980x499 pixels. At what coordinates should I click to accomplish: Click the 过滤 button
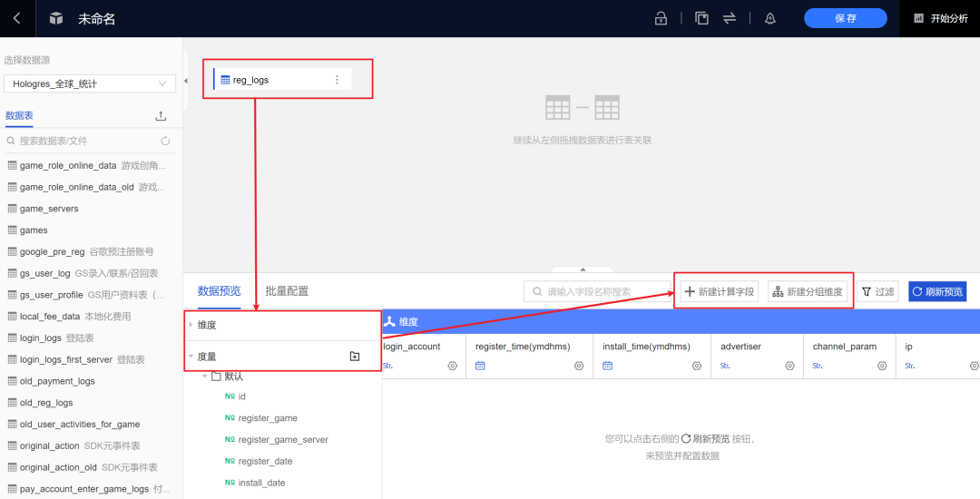coord(877,291)
